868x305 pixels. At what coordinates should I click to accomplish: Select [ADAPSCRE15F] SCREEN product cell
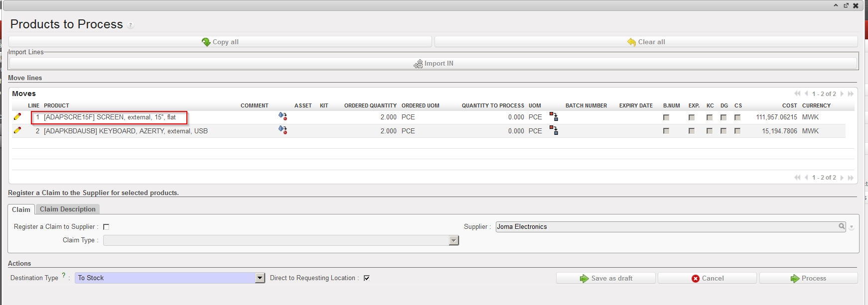(x=110, y=117)
